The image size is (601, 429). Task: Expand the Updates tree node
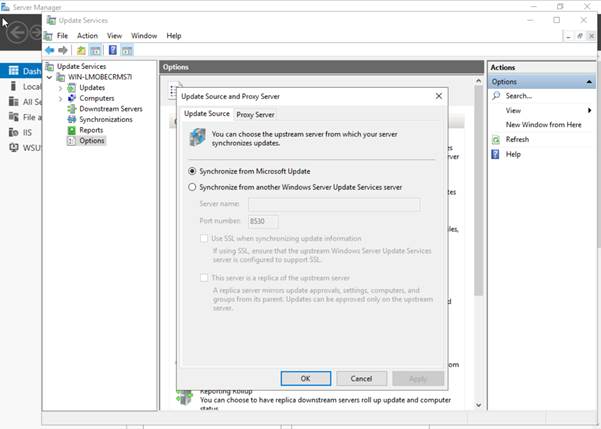click(61, 88)
